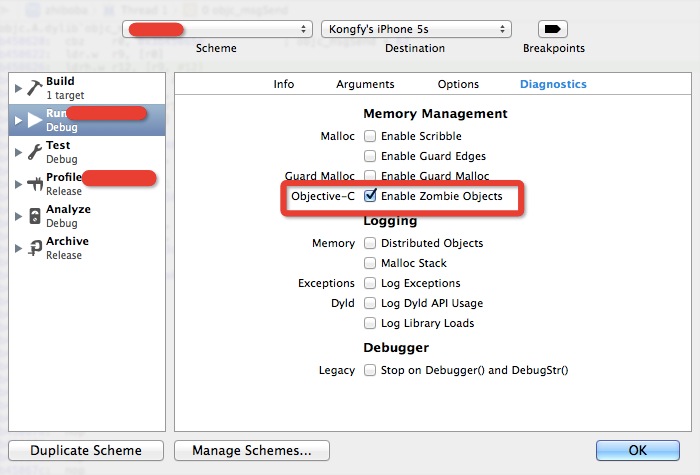Click the Profile instrument icon
Screen dimensions: 700x475
pyautogui.click(x=34, y=184)
